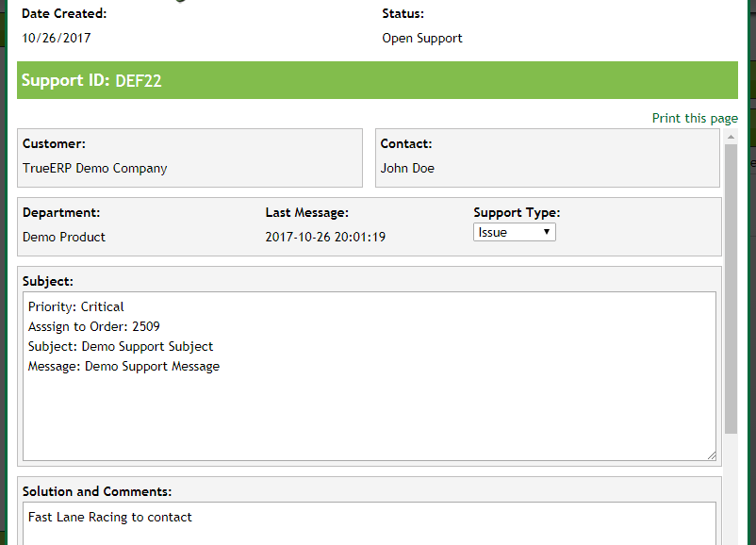Place cursor on the Priority: Critical line
756x545 pixels.
pos(76,306)
